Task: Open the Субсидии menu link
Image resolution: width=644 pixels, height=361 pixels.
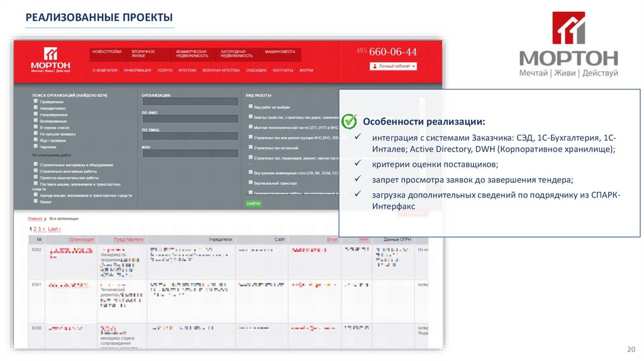Action: coord(257,70)
